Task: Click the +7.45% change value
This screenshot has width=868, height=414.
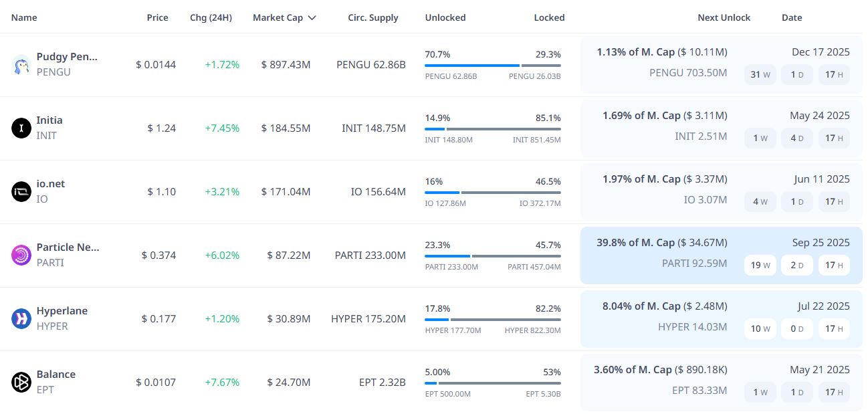Action: coord(222,128)
